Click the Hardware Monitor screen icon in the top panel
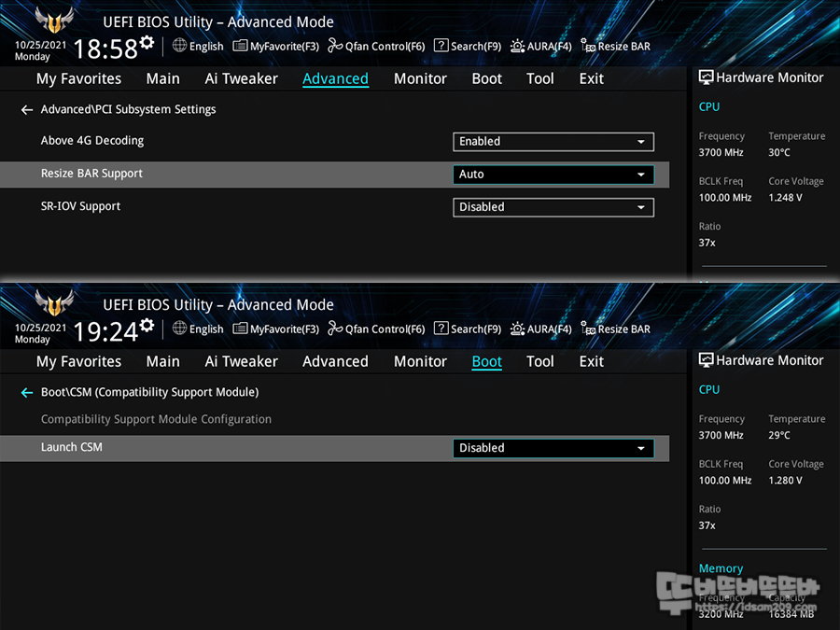The image size is (840, 630). pos(707,77)
